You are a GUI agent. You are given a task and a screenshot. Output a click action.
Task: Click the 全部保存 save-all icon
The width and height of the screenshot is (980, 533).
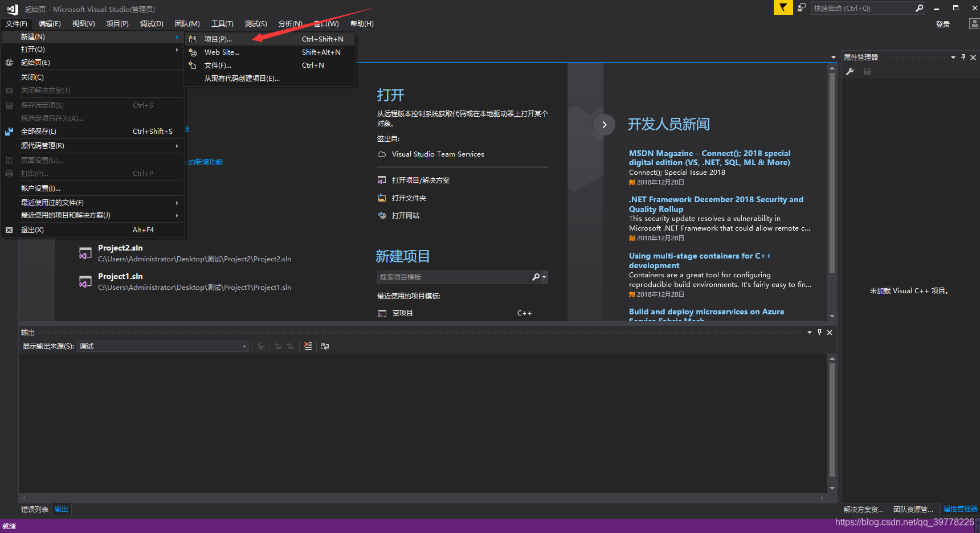[x=9, y=132]
